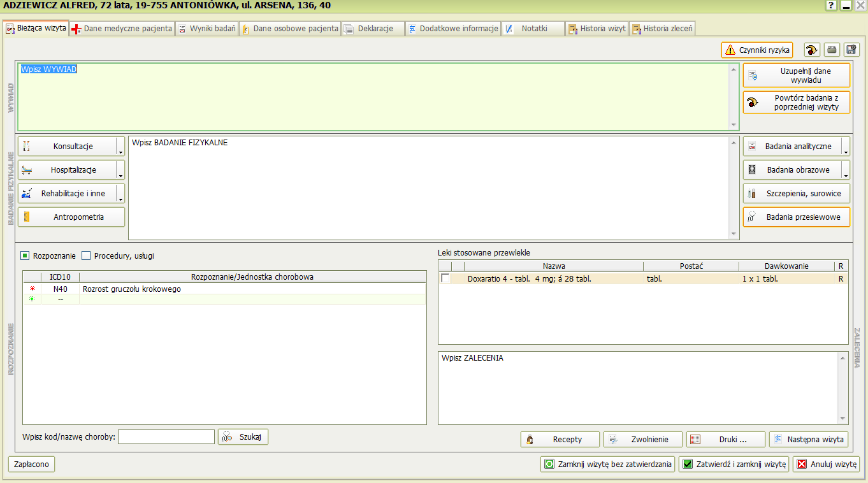Click the save settings floppy icon
Screen dimensions: 868x483
pyautogui.click(x=851, y=50)
